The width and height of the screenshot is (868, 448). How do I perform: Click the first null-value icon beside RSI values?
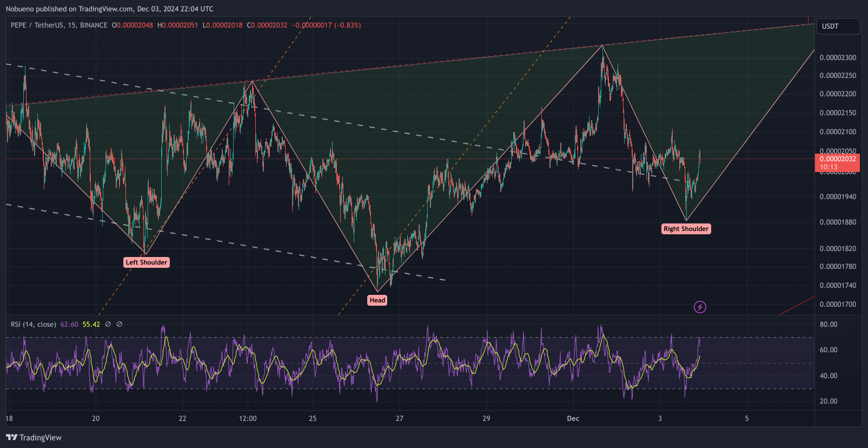(108, 324)
